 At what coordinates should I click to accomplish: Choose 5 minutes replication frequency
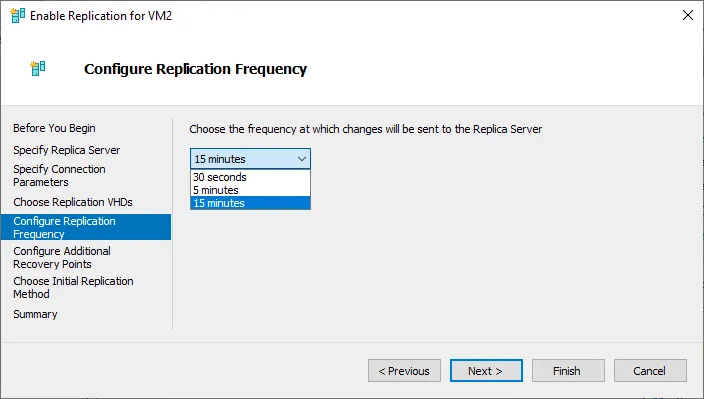pos(250,190)
